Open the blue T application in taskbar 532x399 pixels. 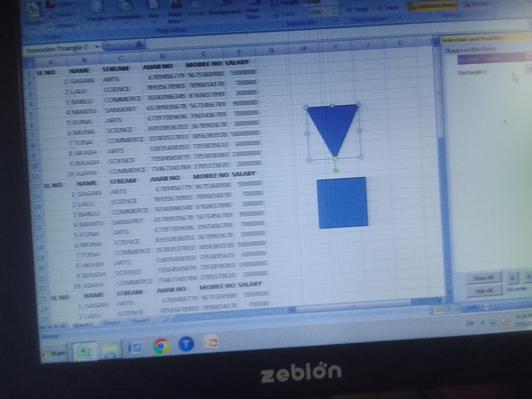pos(186,344)
